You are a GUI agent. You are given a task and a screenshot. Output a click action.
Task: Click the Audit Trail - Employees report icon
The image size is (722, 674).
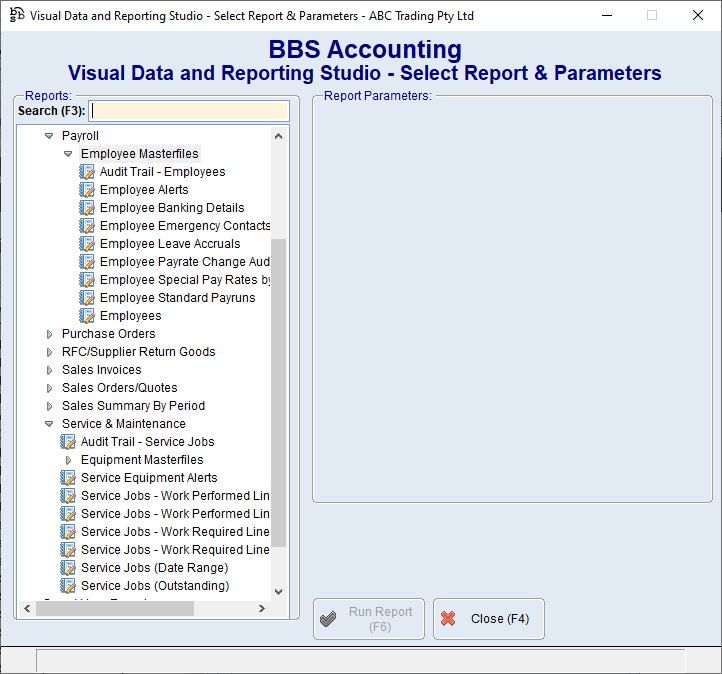pos(87,172)
